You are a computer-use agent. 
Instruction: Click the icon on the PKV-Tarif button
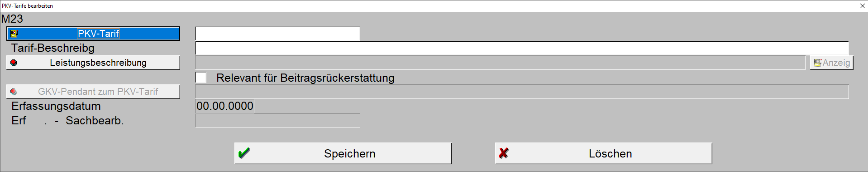[x=14, y=34]
